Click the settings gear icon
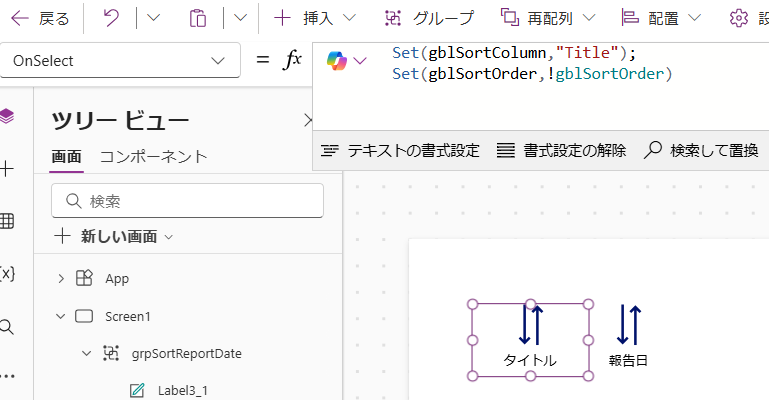 pos(739,19)
